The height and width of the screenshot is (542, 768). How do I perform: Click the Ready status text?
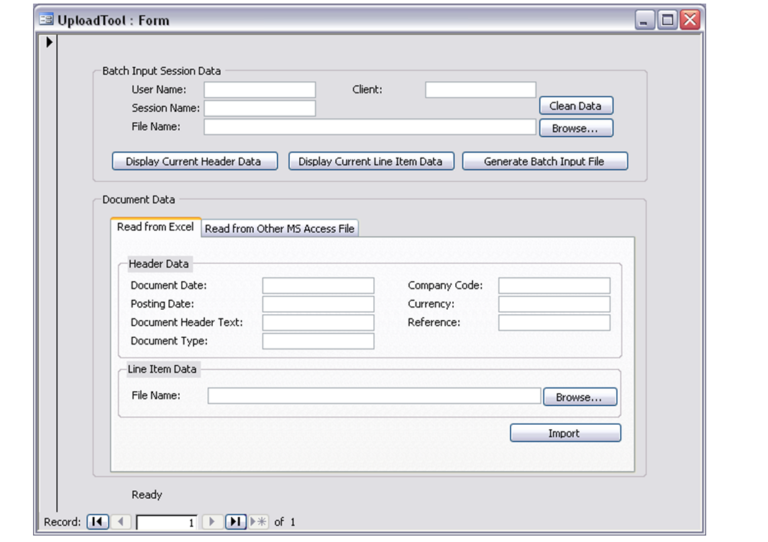[x=146, y=495]
